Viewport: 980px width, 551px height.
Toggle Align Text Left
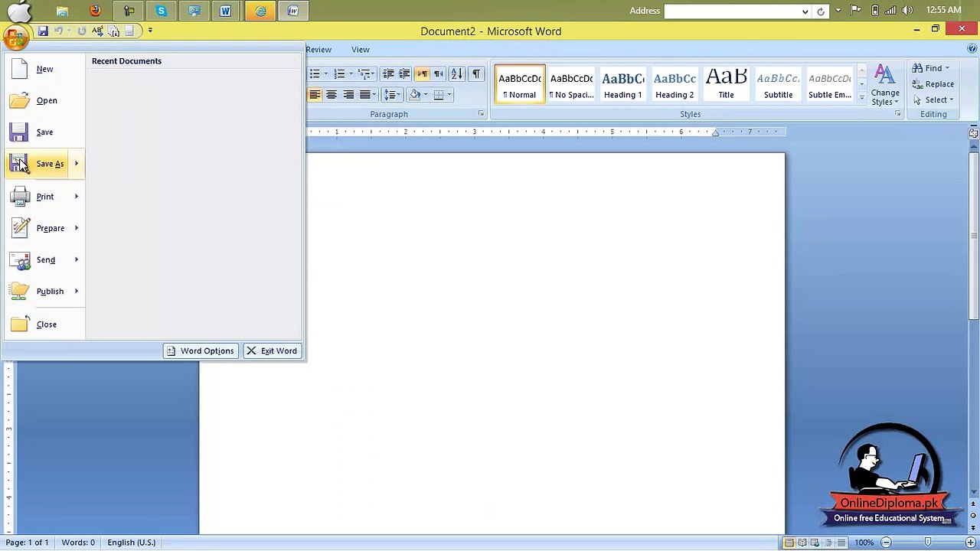click(x=315, y=95)
